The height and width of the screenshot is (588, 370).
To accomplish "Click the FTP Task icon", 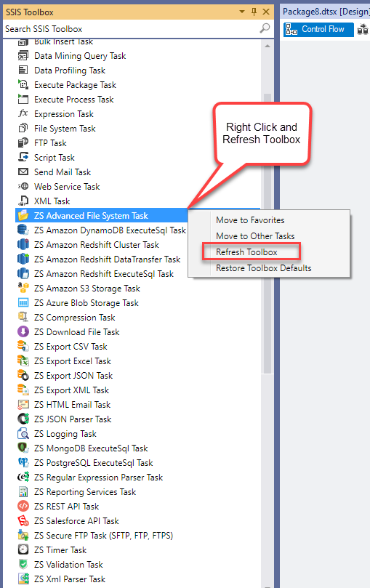I will pos(23,143).
